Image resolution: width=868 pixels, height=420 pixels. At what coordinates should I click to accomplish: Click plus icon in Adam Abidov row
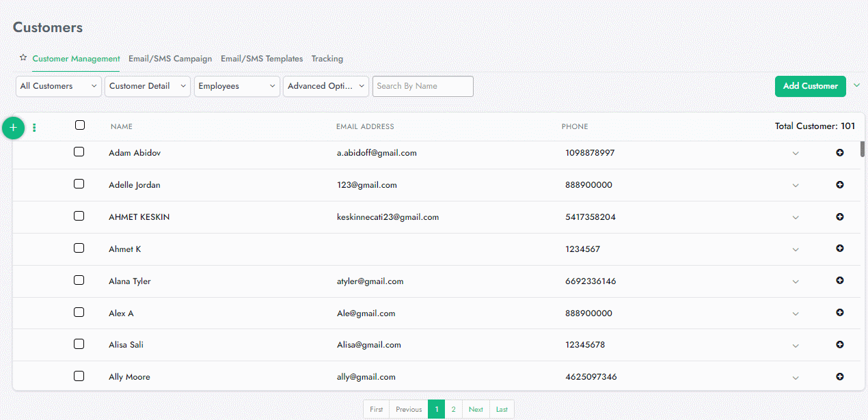[840, 152]
